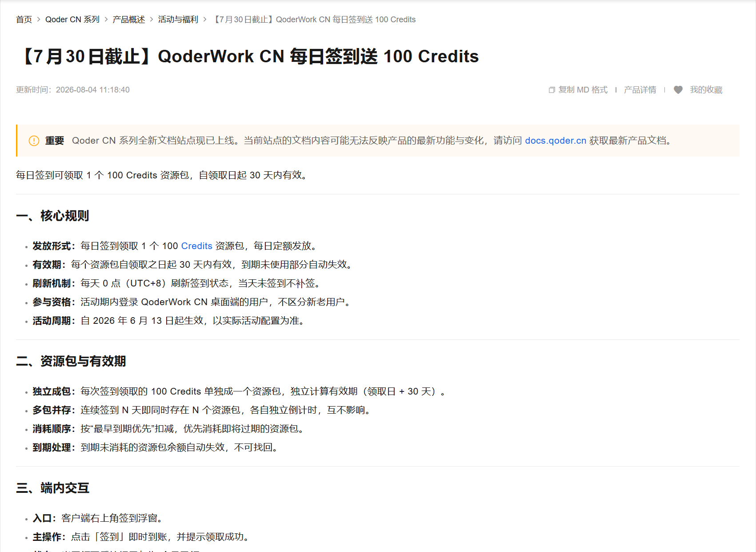The image size is (756, 552).
Task: Open 产品概述 breadcrumb link
Action: click(129, 20)
